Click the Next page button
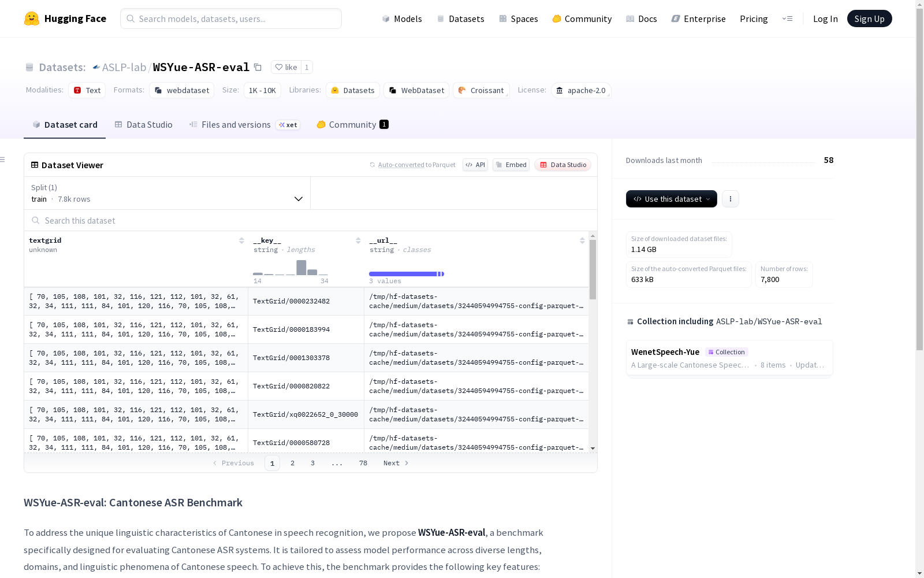924x578 pixels. [396, 463]
